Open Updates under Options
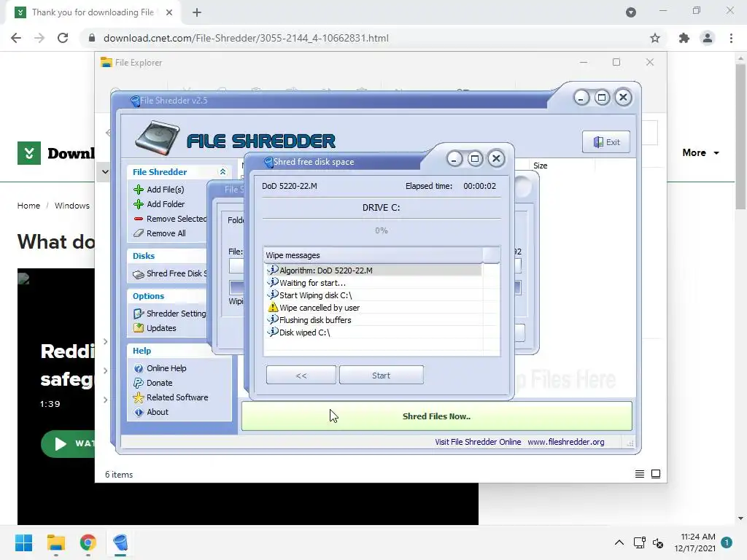747x560 pixels. [161, 328]
